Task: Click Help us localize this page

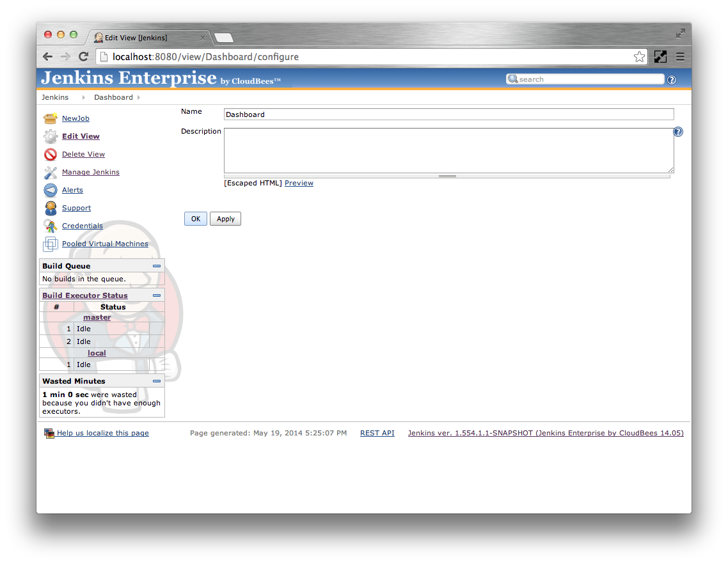Action: click(x=102, y=433)
